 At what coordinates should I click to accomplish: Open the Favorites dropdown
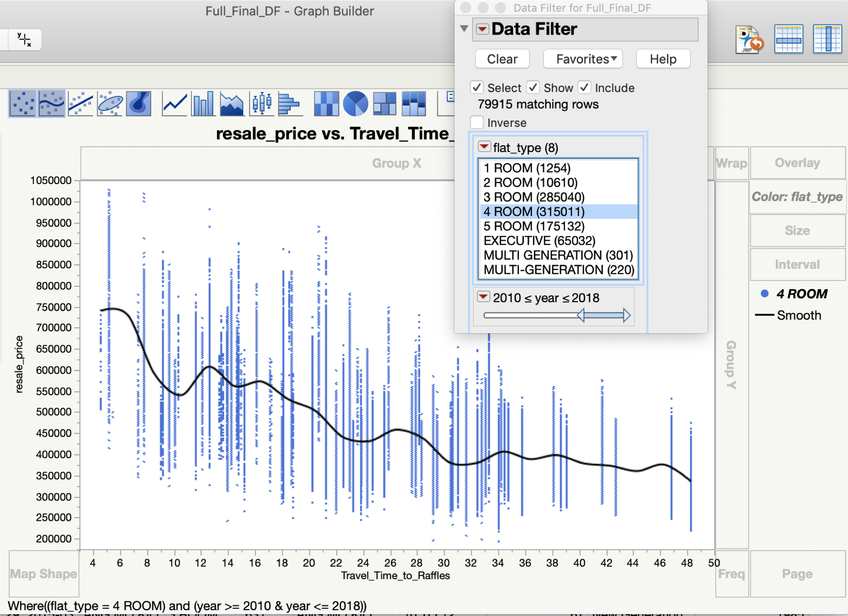[583, 59]
